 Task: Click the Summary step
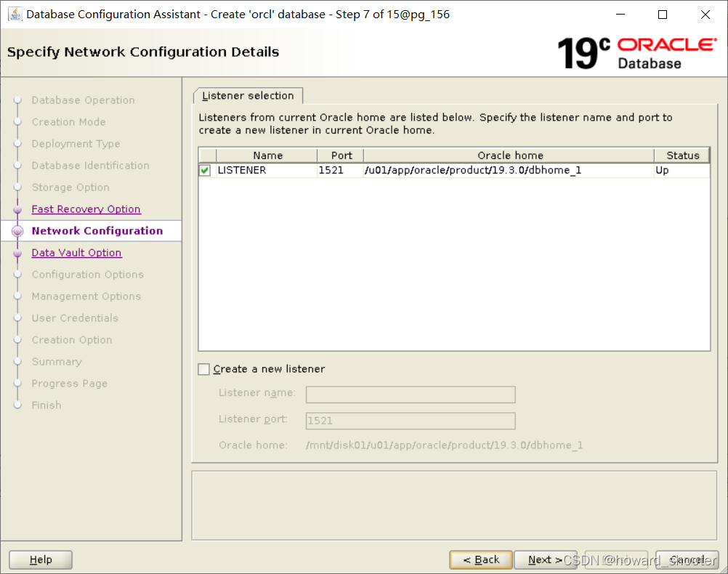57,362
